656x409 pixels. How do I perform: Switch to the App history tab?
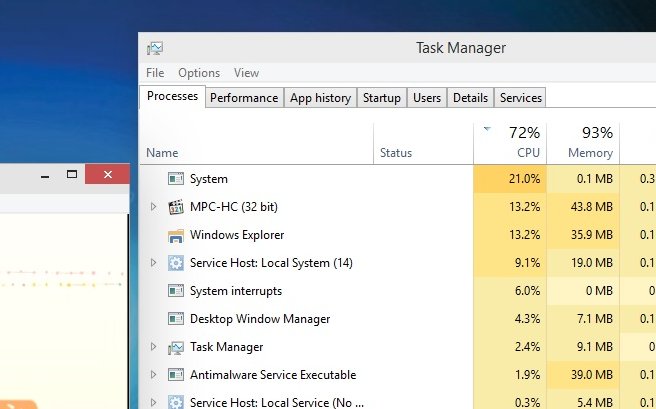pos(320,98)
